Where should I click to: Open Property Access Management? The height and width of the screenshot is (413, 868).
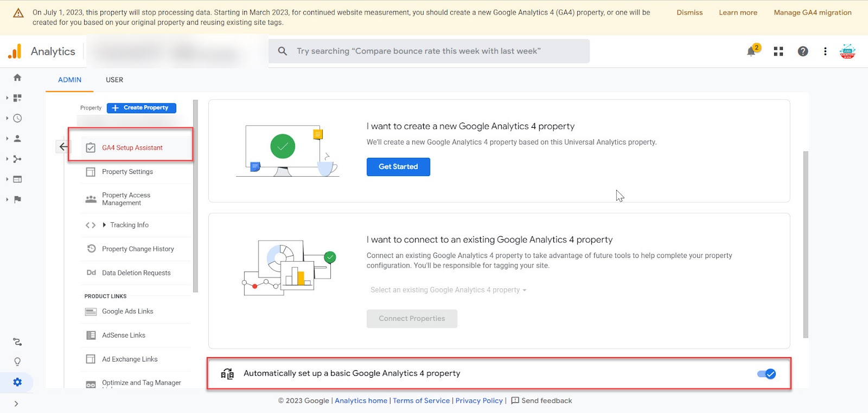126,199
